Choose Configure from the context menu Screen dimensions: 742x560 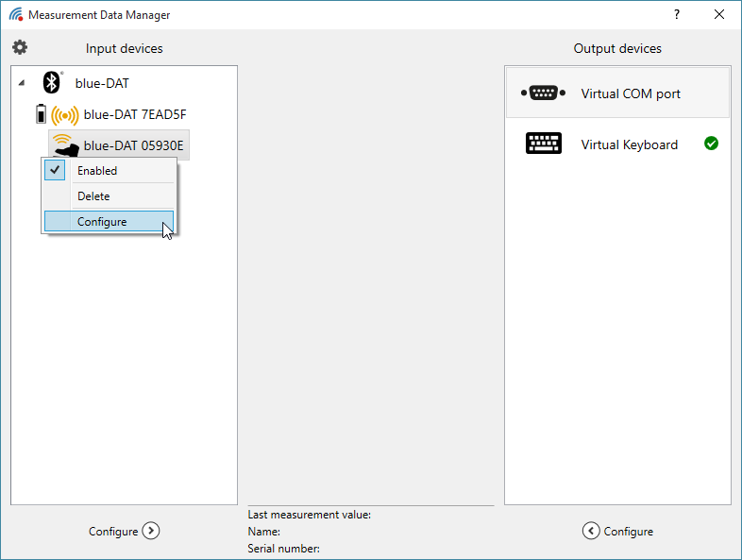pos(102,222)
